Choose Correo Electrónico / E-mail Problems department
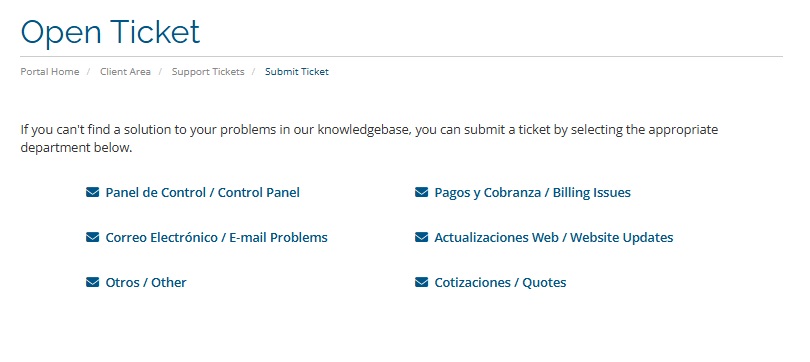The width and height of the screenshot is (810, 362). pos(216,238)
